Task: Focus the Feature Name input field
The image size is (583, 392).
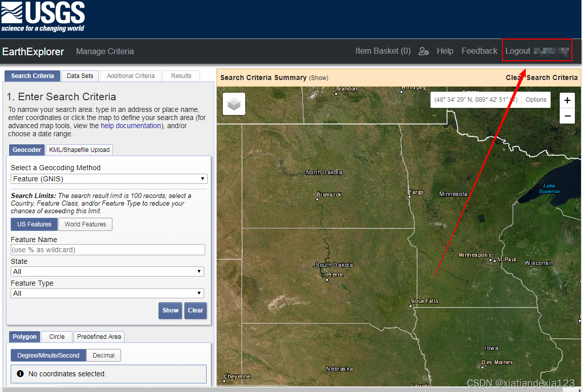Action: [x=108, y=250]
